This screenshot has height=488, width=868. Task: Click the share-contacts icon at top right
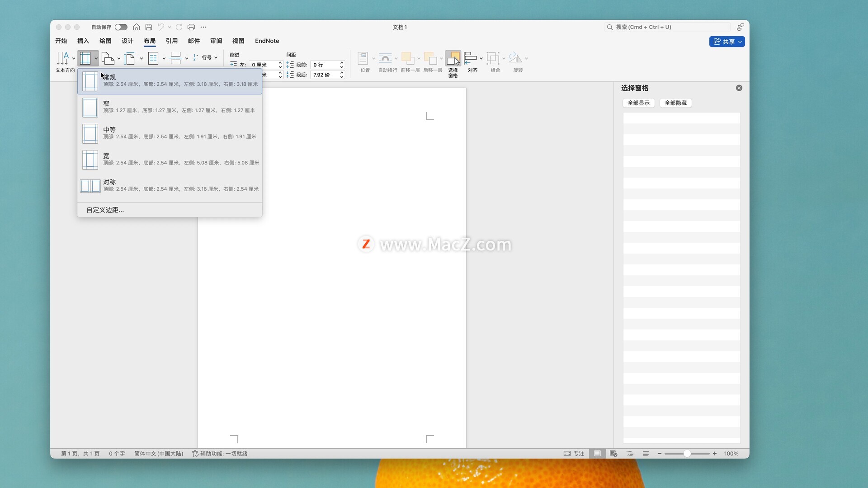(740, 27)
